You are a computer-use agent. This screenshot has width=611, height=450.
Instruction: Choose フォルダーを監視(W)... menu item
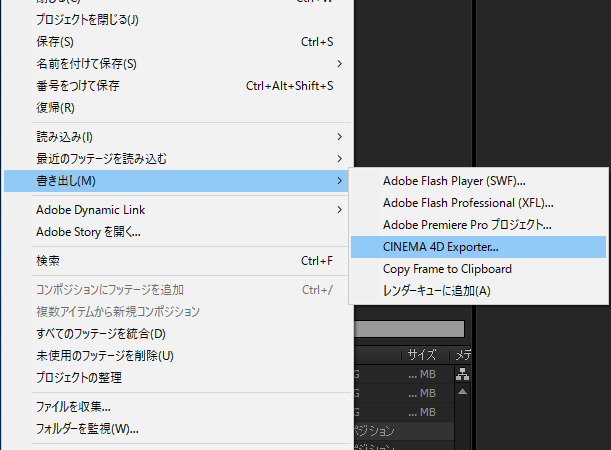point(176,429)
